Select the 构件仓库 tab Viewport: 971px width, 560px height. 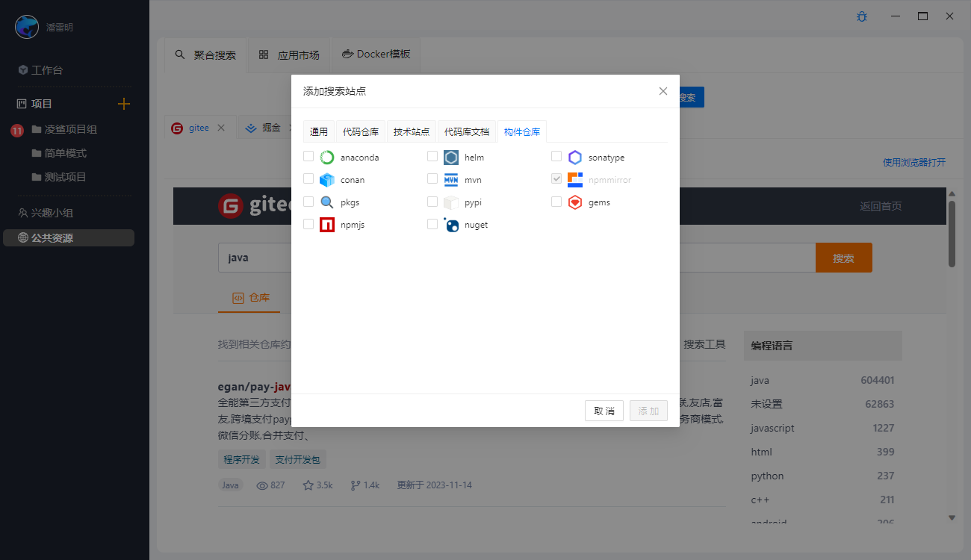tap(522, 131)
